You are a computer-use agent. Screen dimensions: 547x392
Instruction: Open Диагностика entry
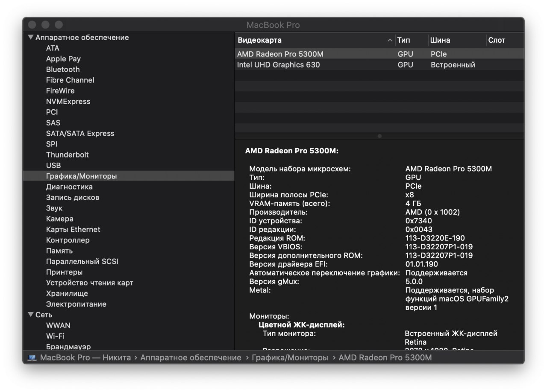click(x=69, y=187)
